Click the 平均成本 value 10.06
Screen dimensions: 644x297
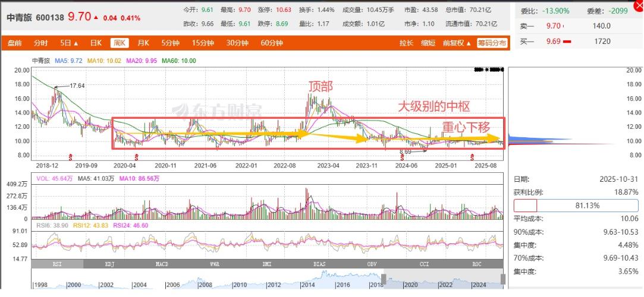click(630, 219)
